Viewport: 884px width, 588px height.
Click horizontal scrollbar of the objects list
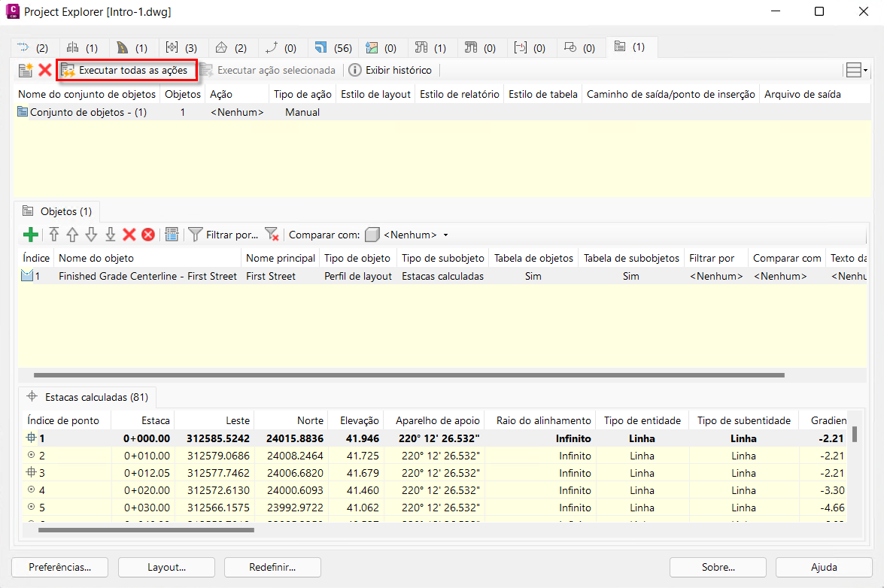pos(409,374)
